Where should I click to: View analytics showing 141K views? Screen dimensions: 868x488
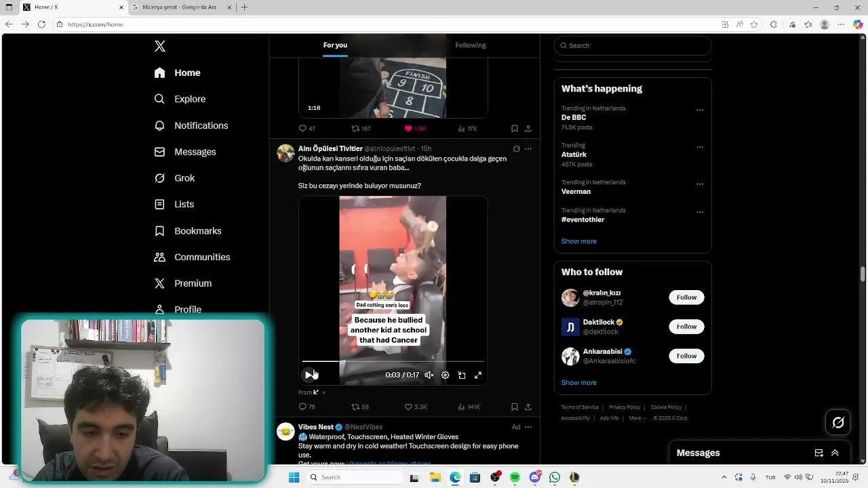click(469, 407)
